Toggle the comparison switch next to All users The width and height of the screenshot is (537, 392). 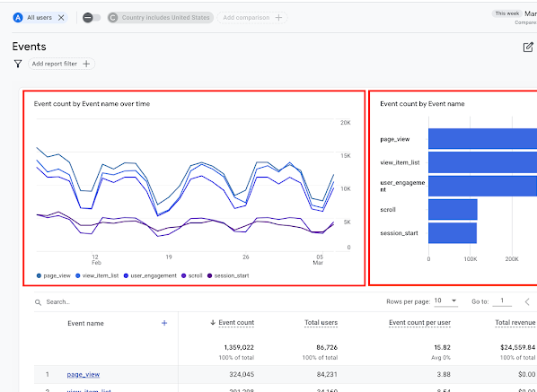click(x=92, y=18)
